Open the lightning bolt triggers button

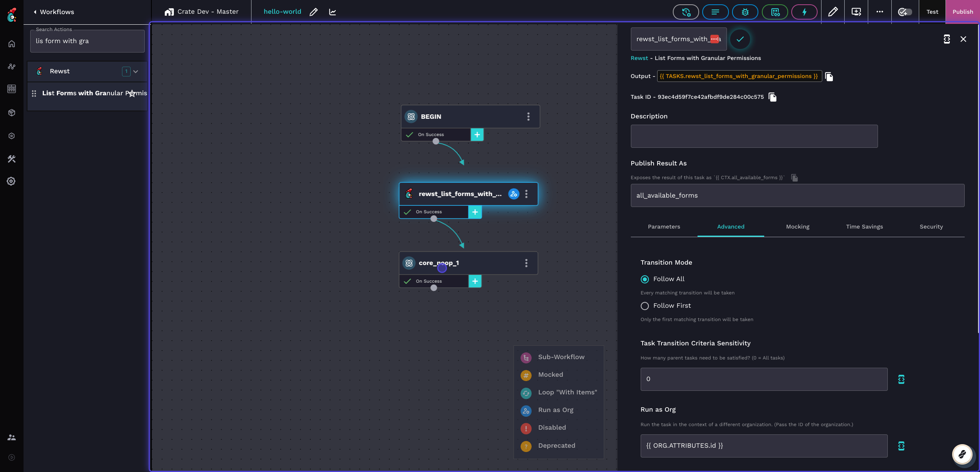(x=804, y=12)
